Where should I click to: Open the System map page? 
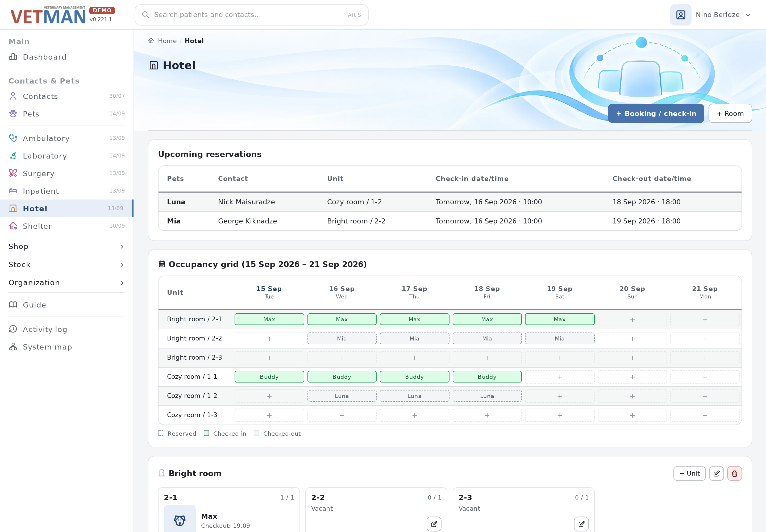pyautogui.click(x=67, y=347)
